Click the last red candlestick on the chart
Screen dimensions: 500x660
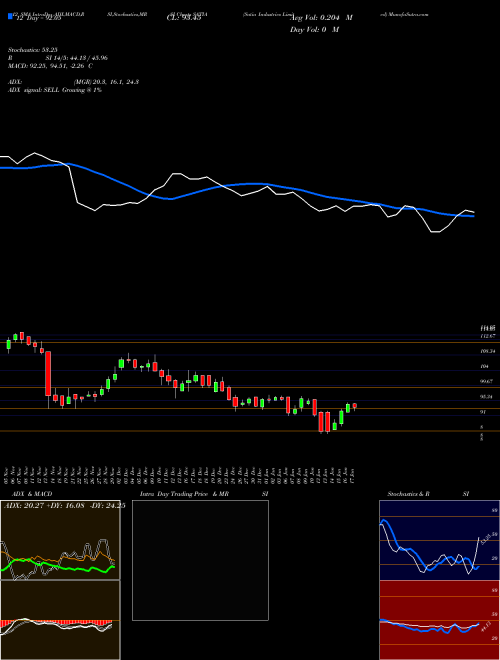[x=355, y=406]
